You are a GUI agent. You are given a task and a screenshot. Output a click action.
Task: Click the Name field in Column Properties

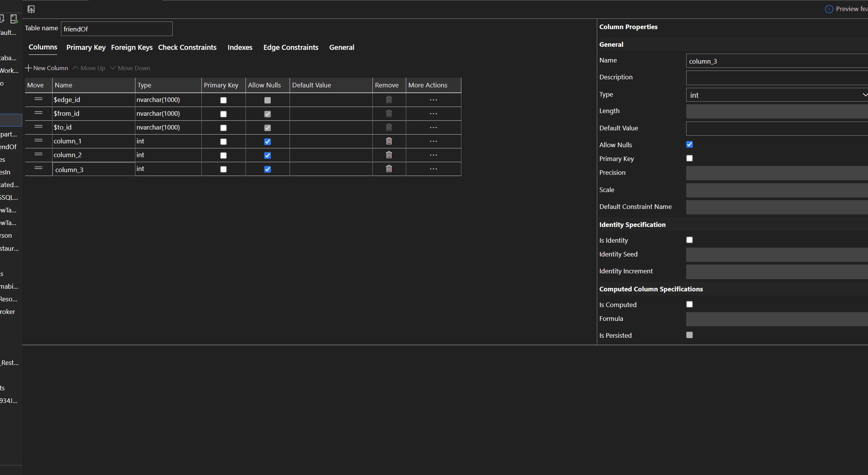point(777,61)
